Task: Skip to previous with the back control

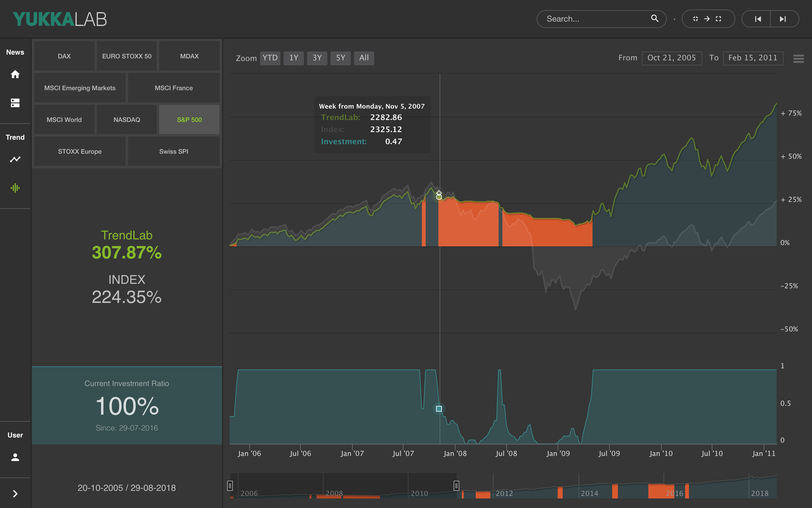Action: 758,19
